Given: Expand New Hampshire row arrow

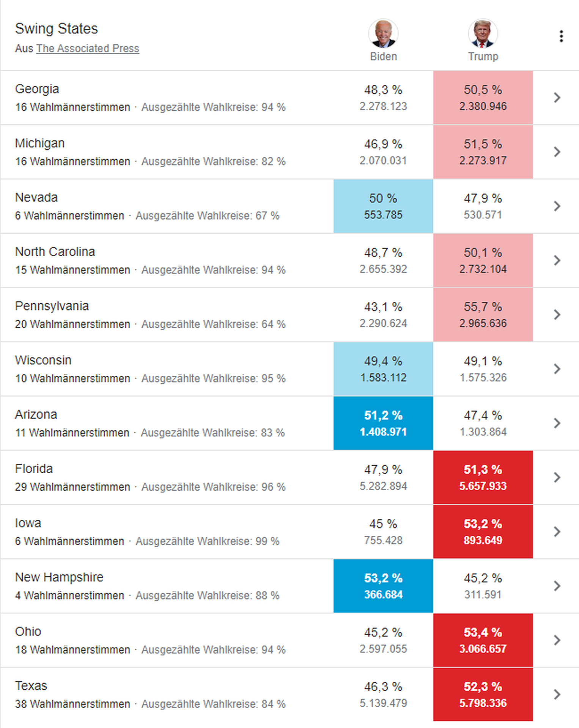Looking at the screenshot, I should [557, 586].
